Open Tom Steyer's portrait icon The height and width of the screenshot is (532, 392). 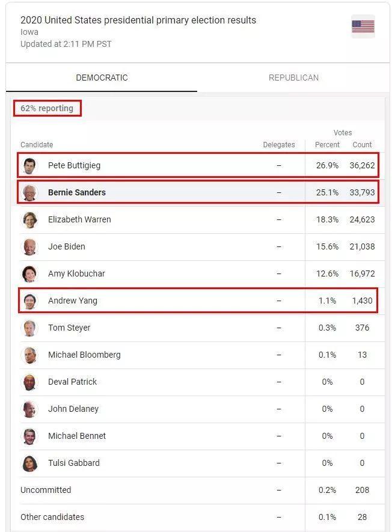click(29, 328)
